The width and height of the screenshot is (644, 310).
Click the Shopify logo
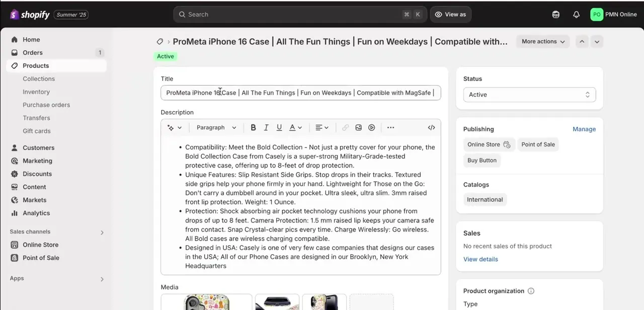click(x=30, y=15)
